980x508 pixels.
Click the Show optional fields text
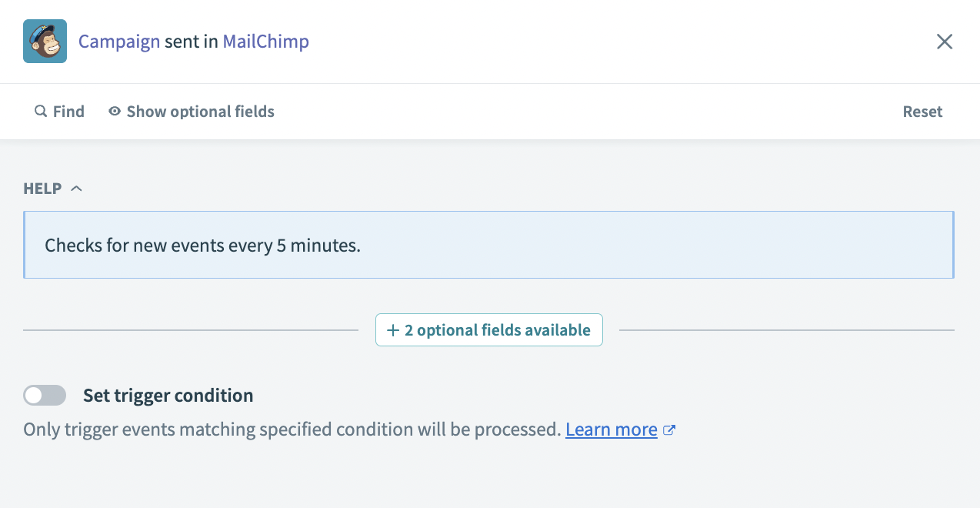click(x=200, y=112)
